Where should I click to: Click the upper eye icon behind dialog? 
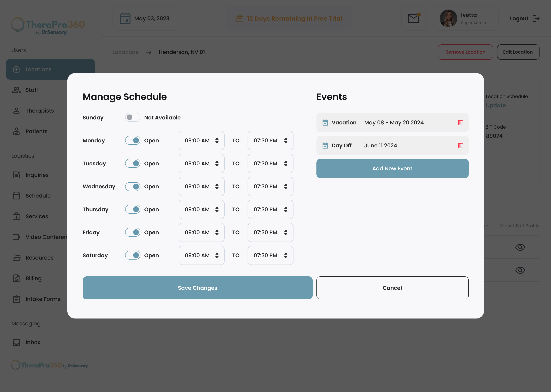pyautogui.click(x=520, y=247)
